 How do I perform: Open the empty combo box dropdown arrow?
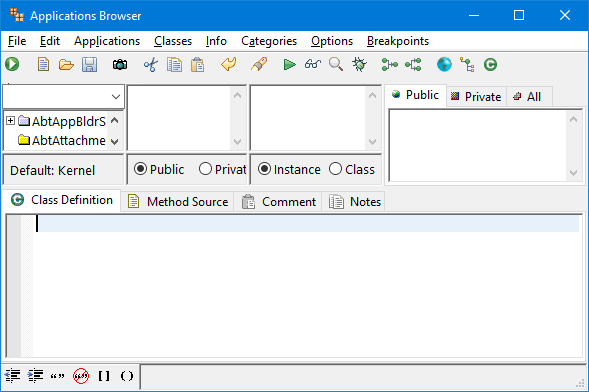pyautogui.click(x=116, y=97)
